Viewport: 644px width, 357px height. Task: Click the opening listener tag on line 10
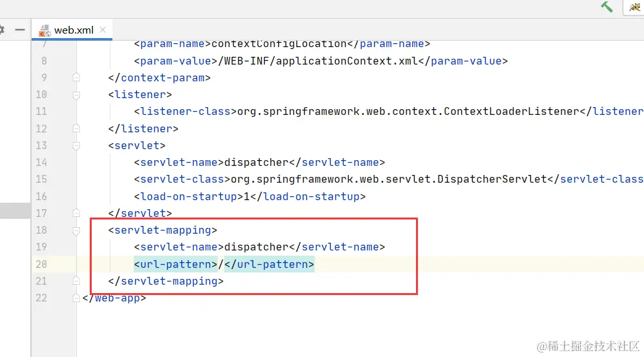[140, 95]
